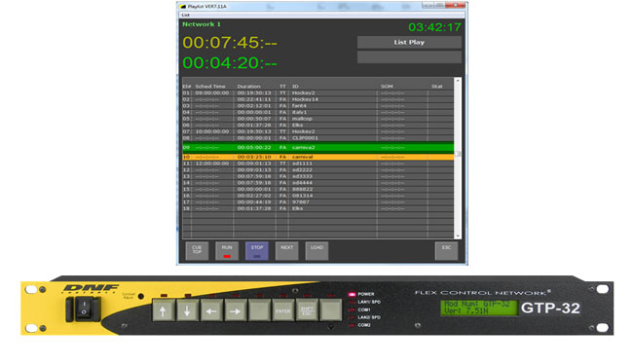This screenshot has width=633, height=364.
Task: Advance with the NEXT button
Action: (x=286, y=250)
